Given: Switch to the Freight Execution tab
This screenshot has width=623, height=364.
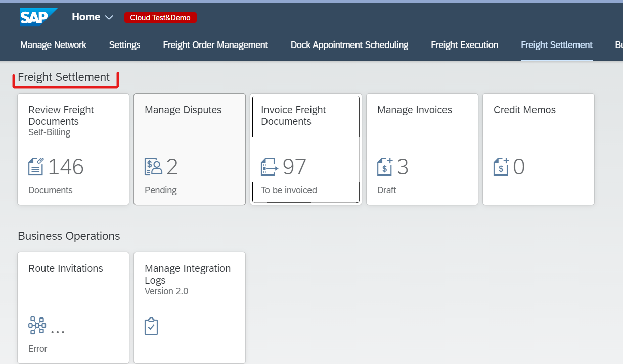Looking at the screenshot, I should point(464,45).
